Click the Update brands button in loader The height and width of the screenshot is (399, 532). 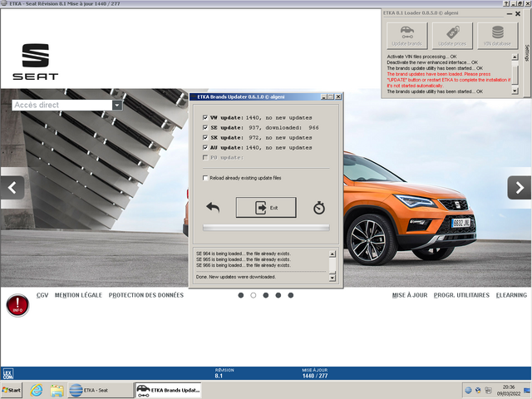(x=406, y=36)
